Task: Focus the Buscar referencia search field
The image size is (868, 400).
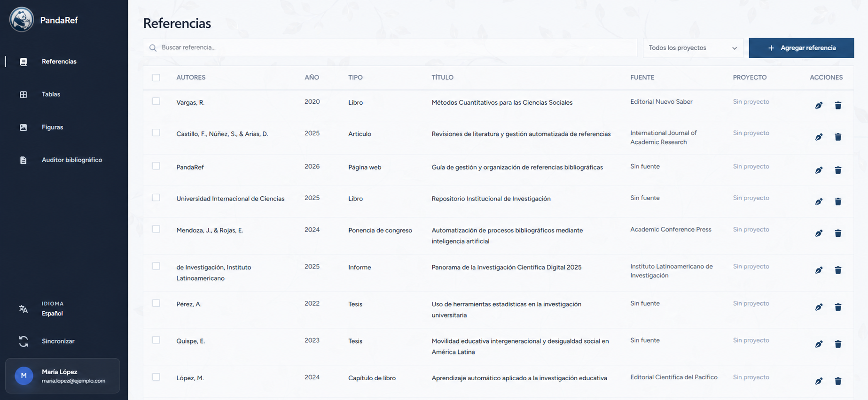Action: 390,47
